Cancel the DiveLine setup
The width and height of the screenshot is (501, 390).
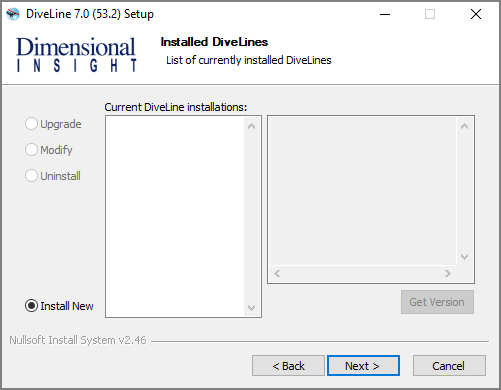[449, 366]
